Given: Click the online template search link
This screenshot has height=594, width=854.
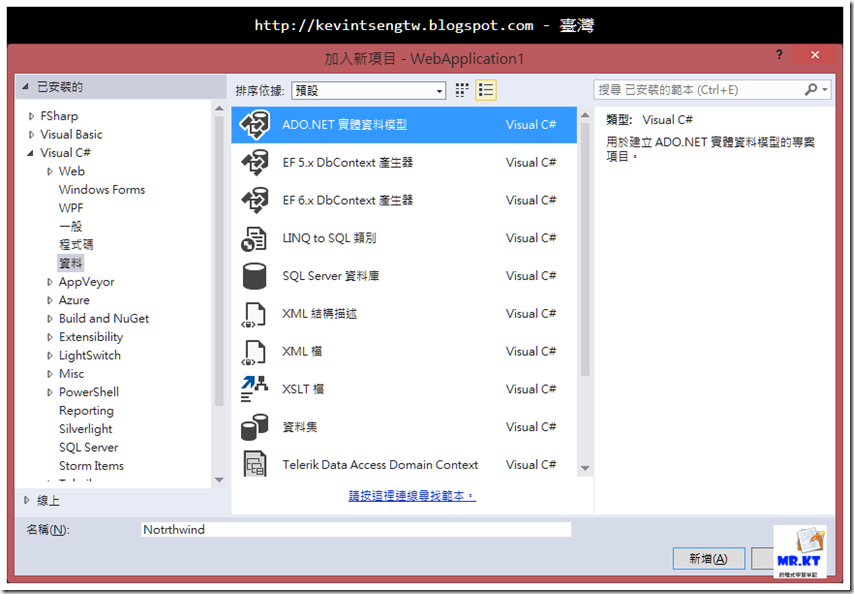Looking at the screenshot, I should [x=412, y=495].
